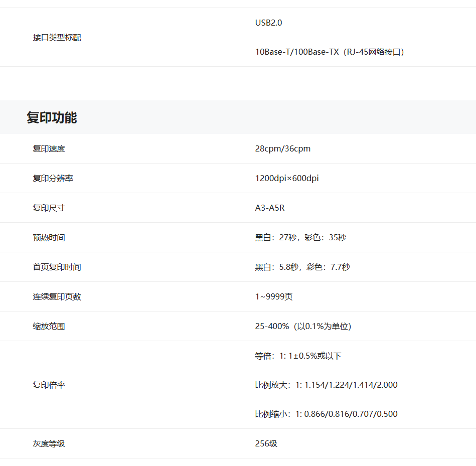
Task: Select the 1200dpi×600dpi resolution value
Action: click(x=286, y=178)
